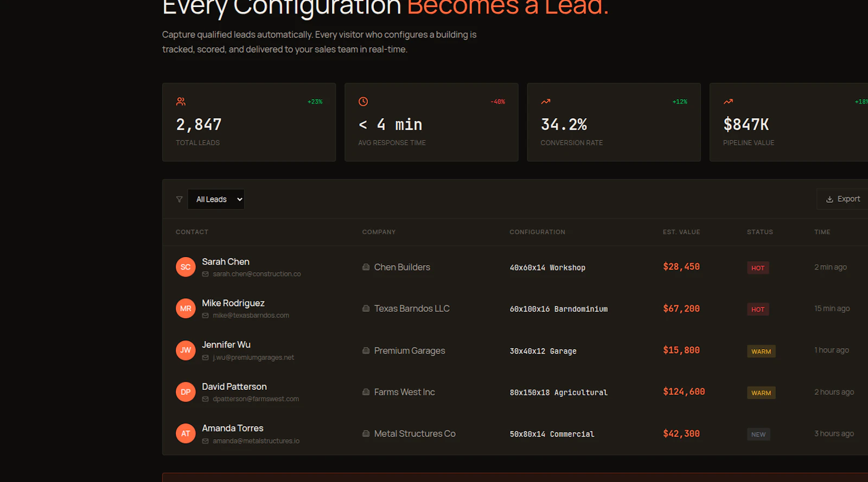The width and height of the screenshot is (868, 482).
Task: Click the building icon next to Chen Builders
Action: click(x=366, y=267)
